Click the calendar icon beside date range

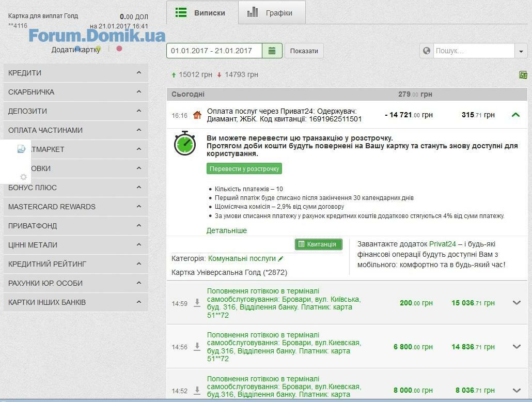(272, 51)
